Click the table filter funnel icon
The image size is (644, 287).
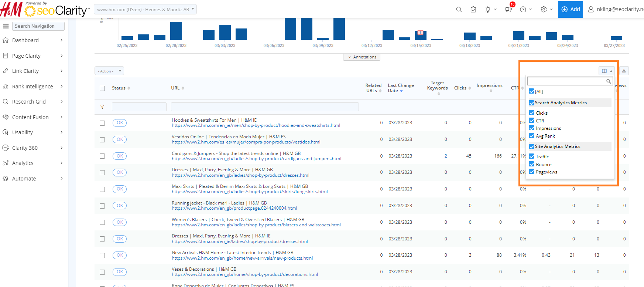tap(102, 107)
